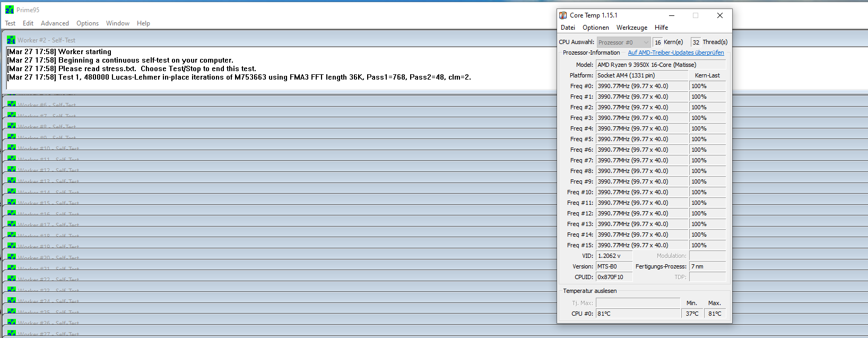
Task: Click the CPUID value 0x870F10
Action: 614,277
